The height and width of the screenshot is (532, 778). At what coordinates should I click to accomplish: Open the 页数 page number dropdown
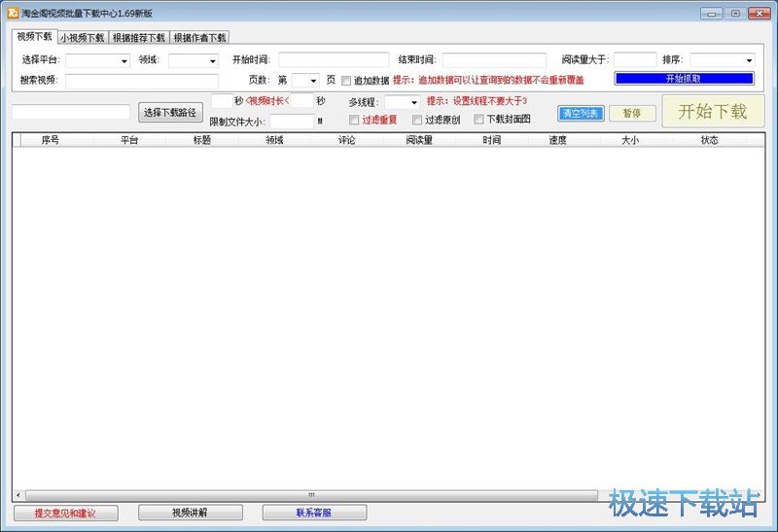[x=304, y=81]
